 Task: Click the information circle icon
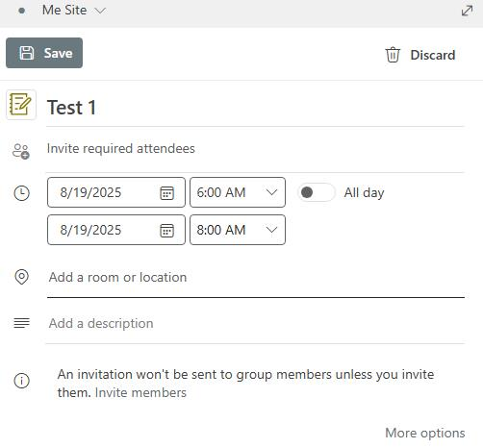click(22, 381)
